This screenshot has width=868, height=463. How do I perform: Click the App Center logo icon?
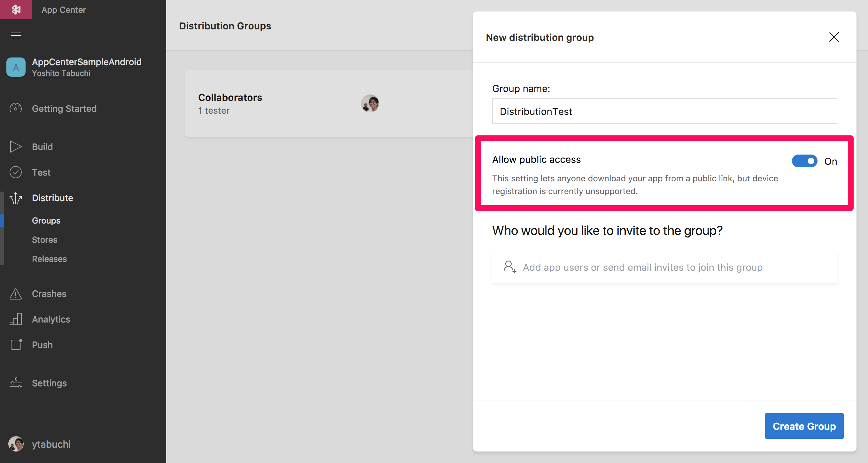[x=16, y=10]
